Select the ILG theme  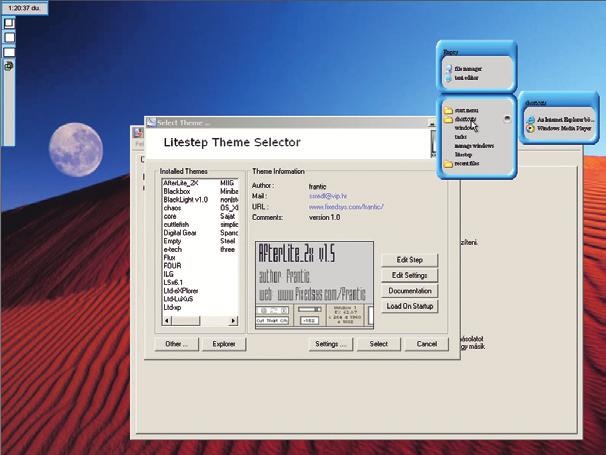[x=168, y=274]
